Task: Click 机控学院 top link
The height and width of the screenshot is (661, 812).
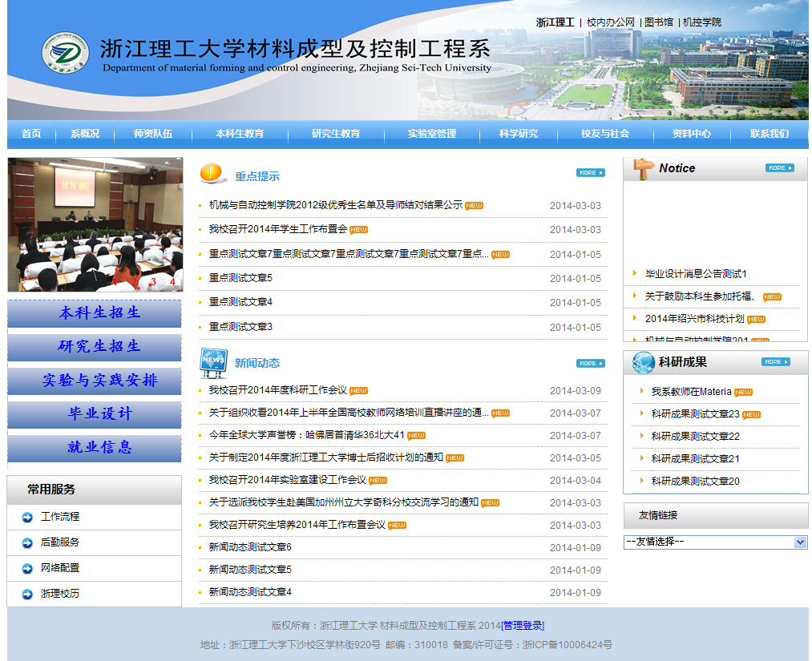Action: point(701,22)
